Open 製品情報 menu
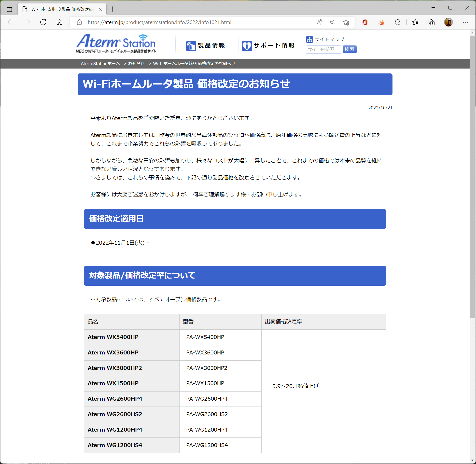The width and height of the screenshot is (476, 464). tap(206, 46)
